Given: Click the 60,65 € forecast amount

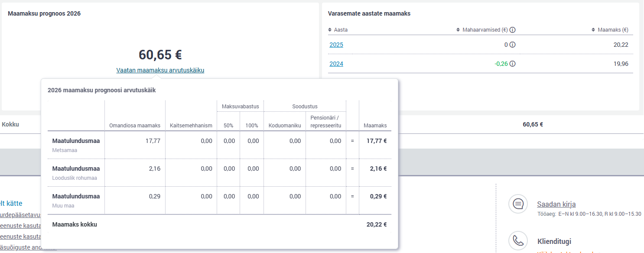Looking at the screenshot, I should [x=160, y=55].
